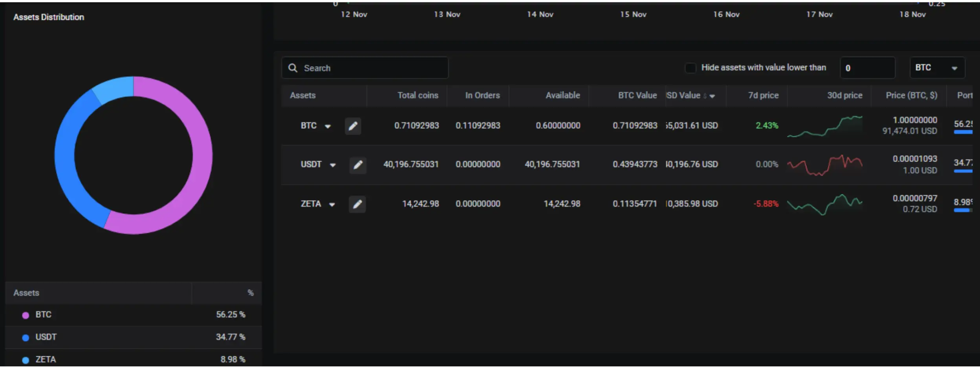Image resolution: width=980 pixels, height=368 pixels.
Task: Open the BTC 30d price sparkline
Action: click(x=824, y=126)
